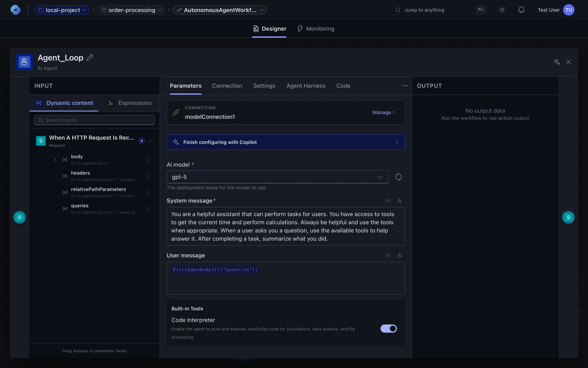Open the Parameters tab

coord(186,86)
